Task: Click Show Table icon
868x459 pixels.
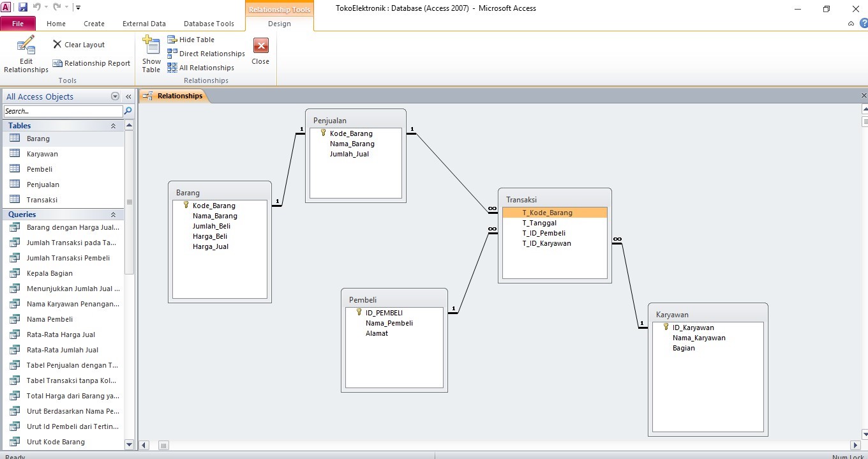Action: tap(151, 46)
